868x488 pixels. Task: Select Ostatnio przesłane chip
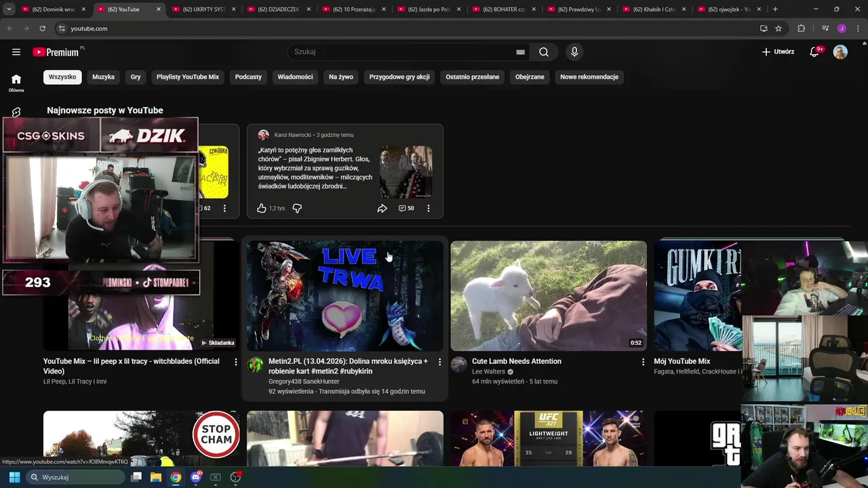click(x=473, y=77)
